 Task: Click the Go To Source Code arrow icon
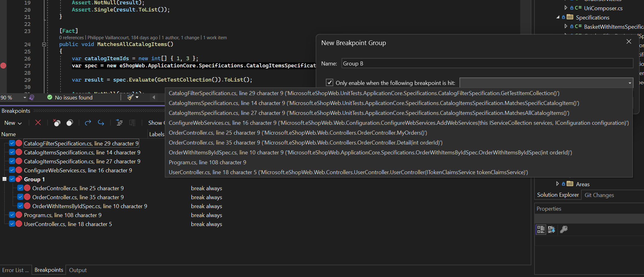pyautogui.click(x=88, y=123)
